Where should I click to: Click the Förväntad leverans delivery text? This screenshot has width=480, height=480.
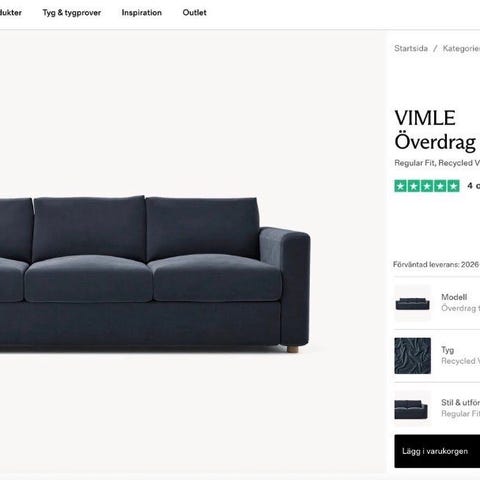pos(436,265)
